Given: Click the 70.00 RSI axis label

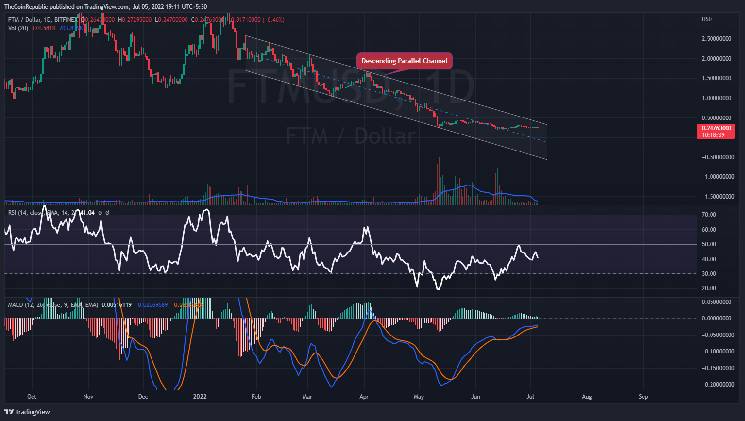Looking at the screenshot, I should [709, 215].
